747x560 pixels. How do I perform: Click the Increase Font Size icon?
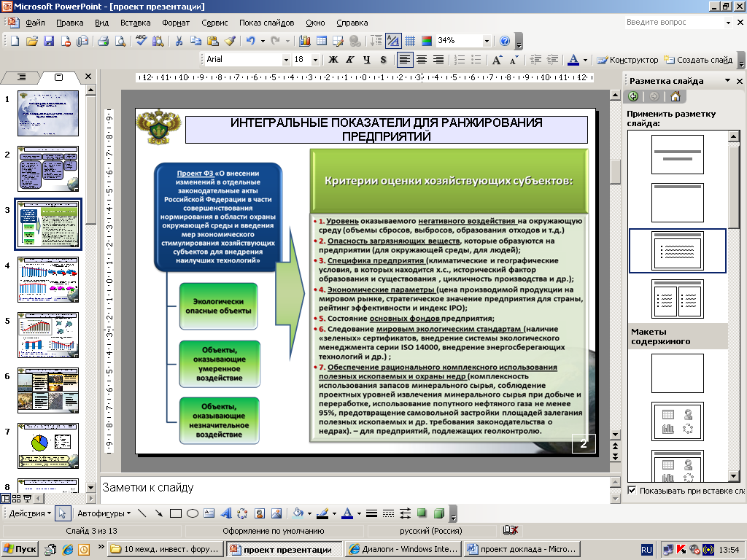[497, 60]
